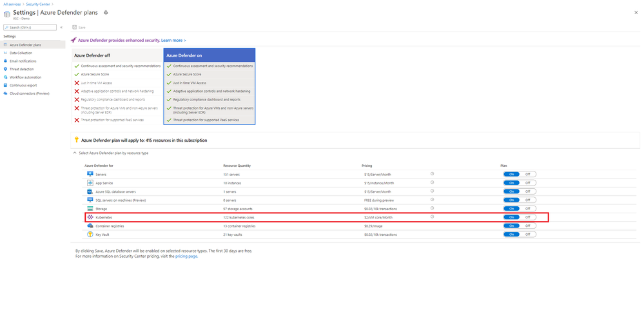
Task: Go to 'Security Center' breadcrumb
Action: pyautogui.click(x=39, y=4)
